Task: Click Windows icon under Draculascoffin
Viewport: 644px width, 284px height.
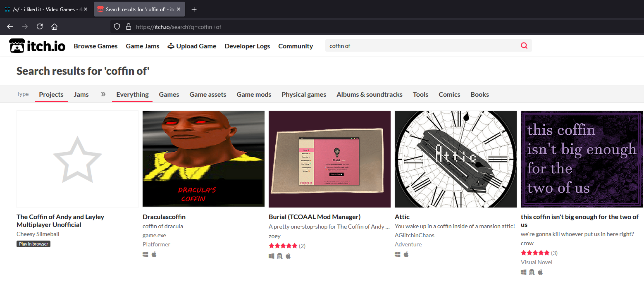Action: tap(145, 254)
